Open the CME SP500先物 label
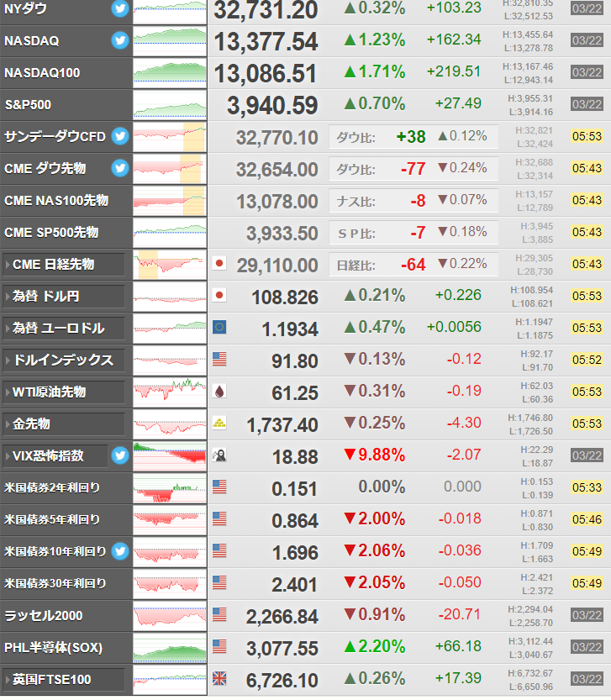This screenshot has width=611, height=700. point(51,233)
